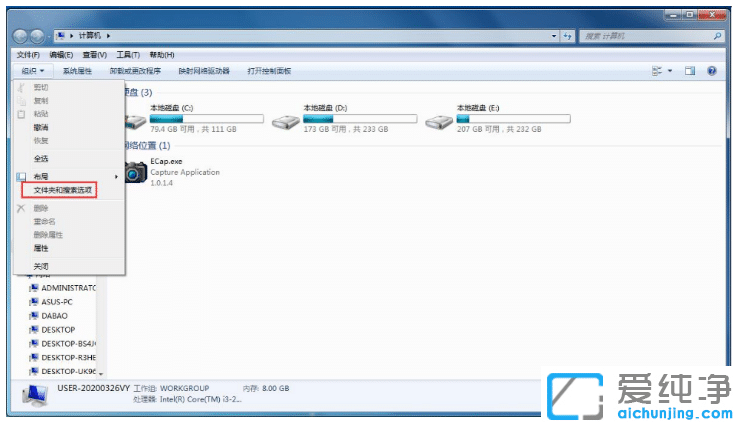The image size is (741, 426).
Task: Expand the address bar history dropdown
Action: pyautogui.click(x=554, y=36)
